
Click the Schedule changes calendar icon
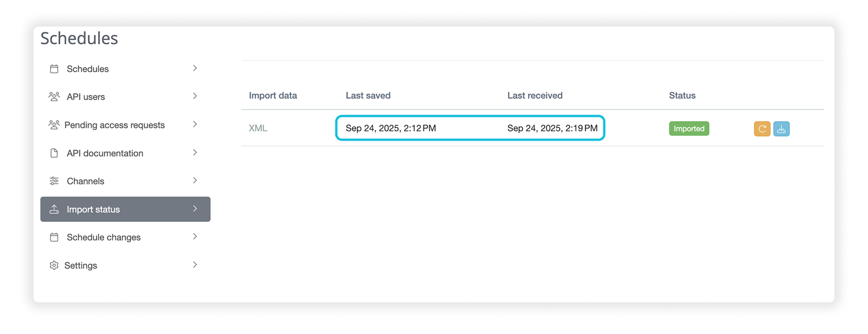[54, 238]
